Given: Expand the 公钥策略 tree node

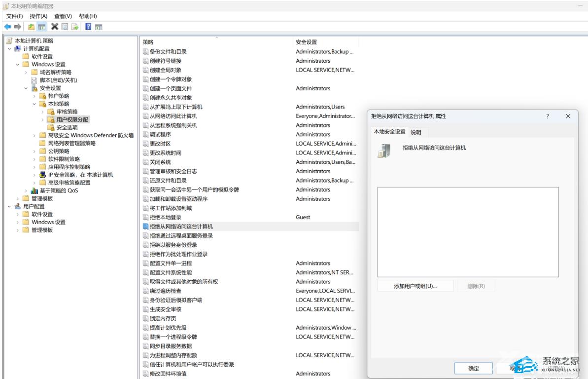Looking at the screenshot, I should pos(34,152).
